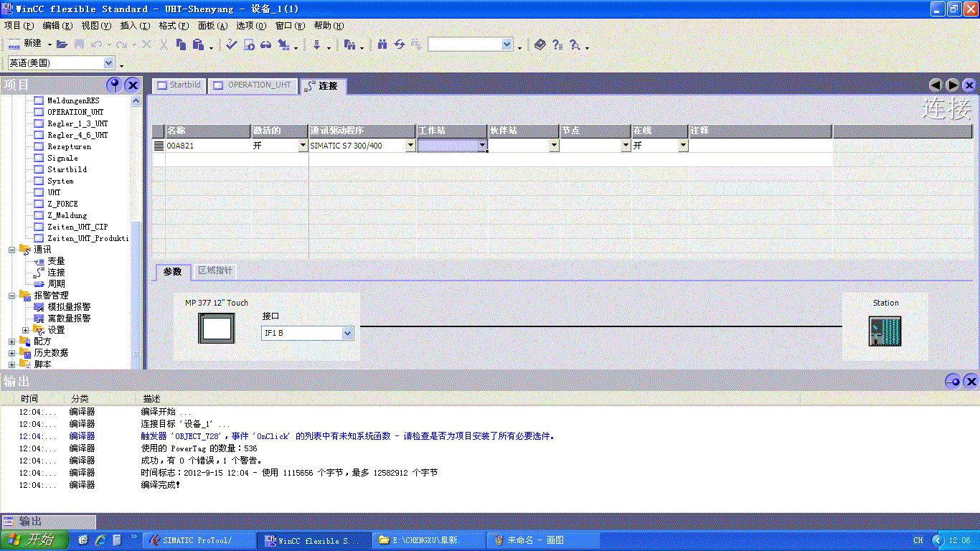The width and height of the screenshot is (980, 551).
Task: Switch to 未命名 - 画图 in the taskbar
Action: [x=542, y=540]
